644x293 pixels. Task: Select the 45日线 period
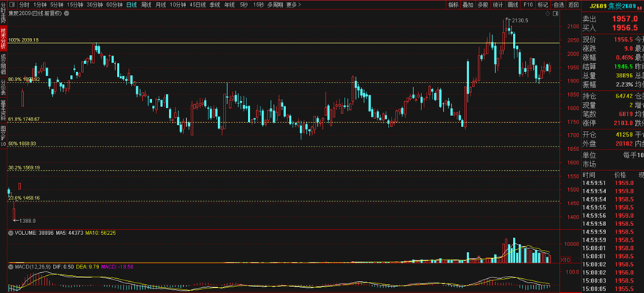[x=197, y=5]
